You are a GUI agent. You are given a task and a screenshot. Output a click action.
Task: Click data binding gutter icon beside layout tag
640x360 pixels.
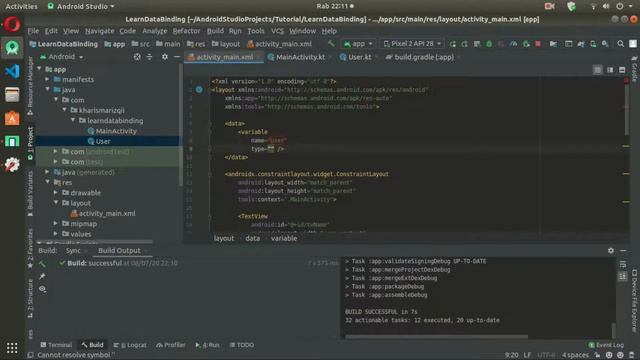coord(199,89)
